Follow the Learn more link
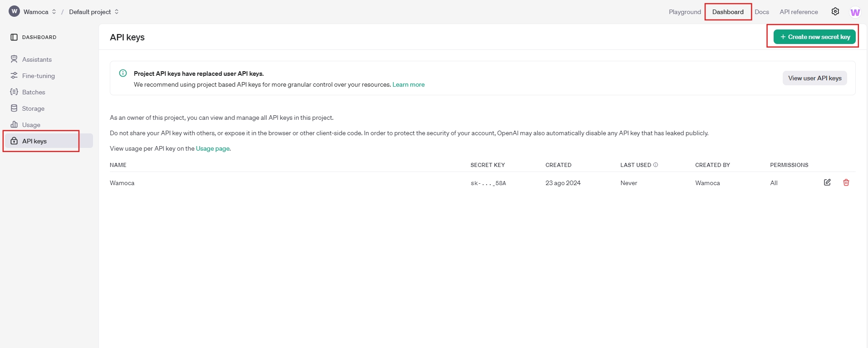The height and width of the screenshot is (348, 868). point(408,84)
